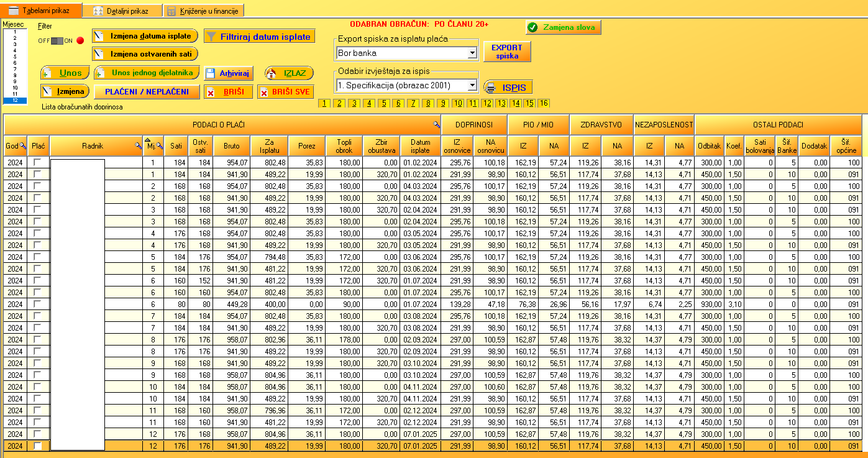The height and width of the screenshot is (458, 868).
Task: Click numbered report button 1
Action: 324,103
